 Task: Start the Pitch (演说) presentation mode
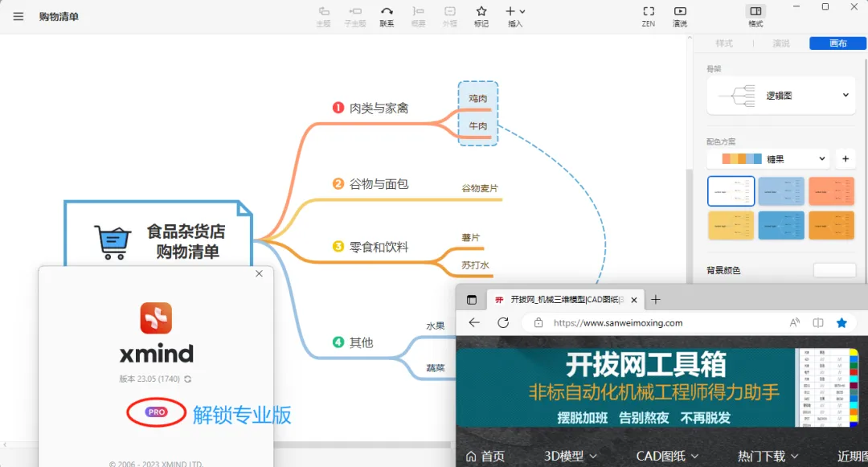click(680, 17)
